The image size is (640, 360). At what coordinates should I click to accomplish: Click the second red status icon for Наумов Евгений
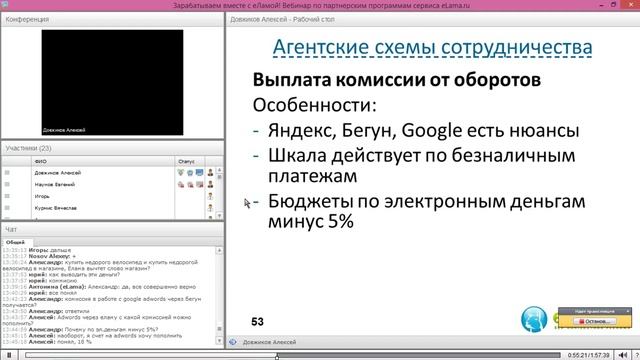[190, 184]
